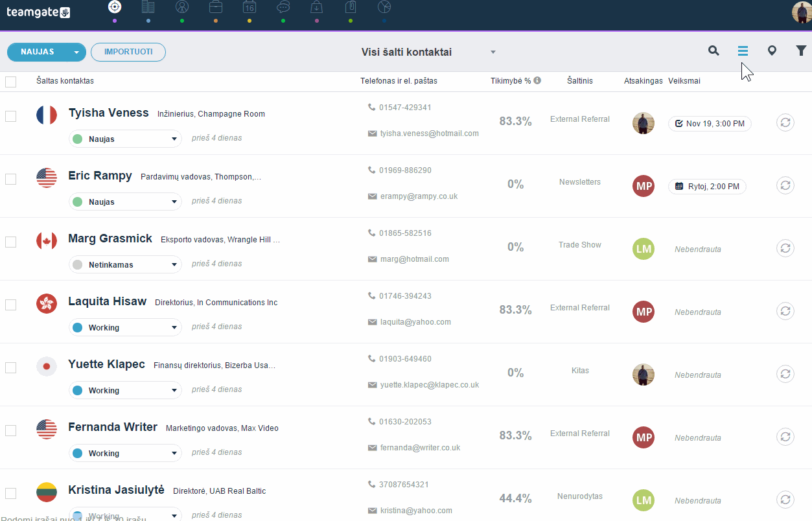Open the Nov 19, 3:00 PM activity
Image resolution: width=812 pixels, height=521 pixels.
click(710, 124)
